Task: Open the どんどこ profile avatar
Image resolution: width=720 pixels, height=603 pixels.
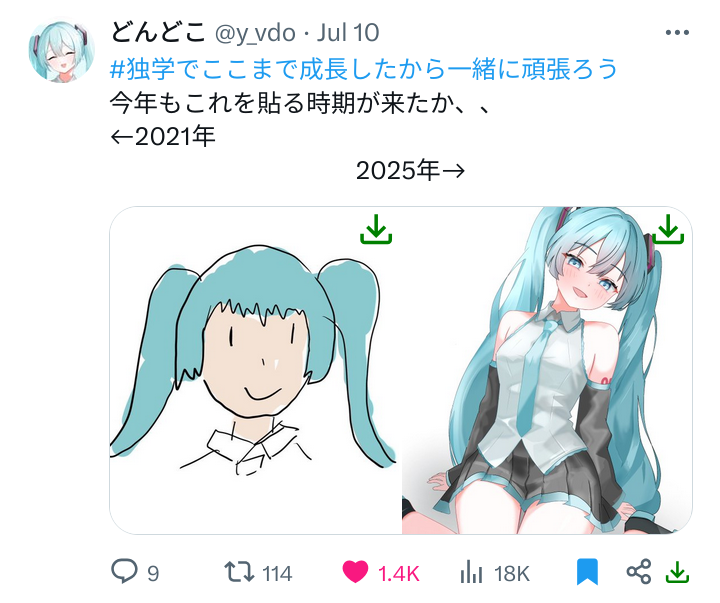Action: pyautogui.click(x=62, y=51)
